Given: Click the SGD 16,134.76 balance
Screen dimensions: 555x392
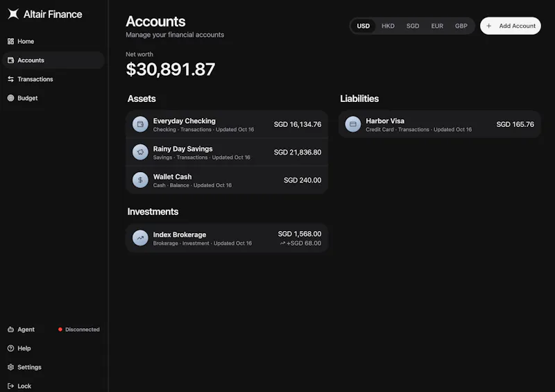Looking at the screenshot, I should click(298, 124).
